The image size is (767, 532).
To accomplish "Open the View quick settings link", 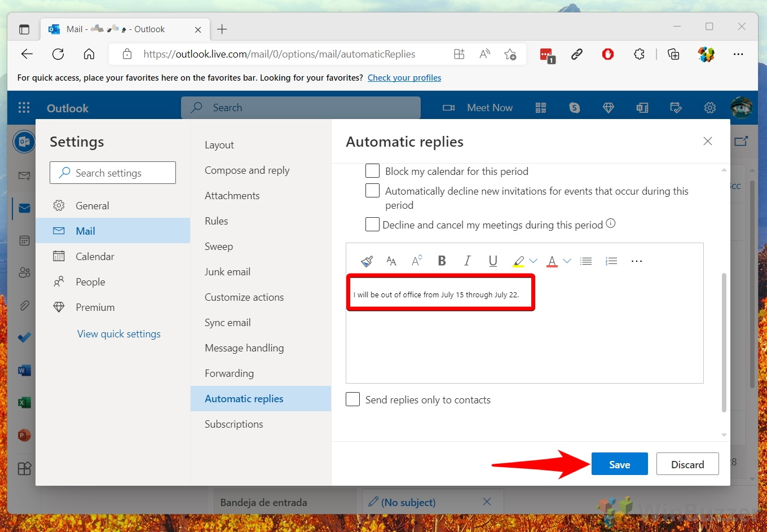I will click(118, 334).
